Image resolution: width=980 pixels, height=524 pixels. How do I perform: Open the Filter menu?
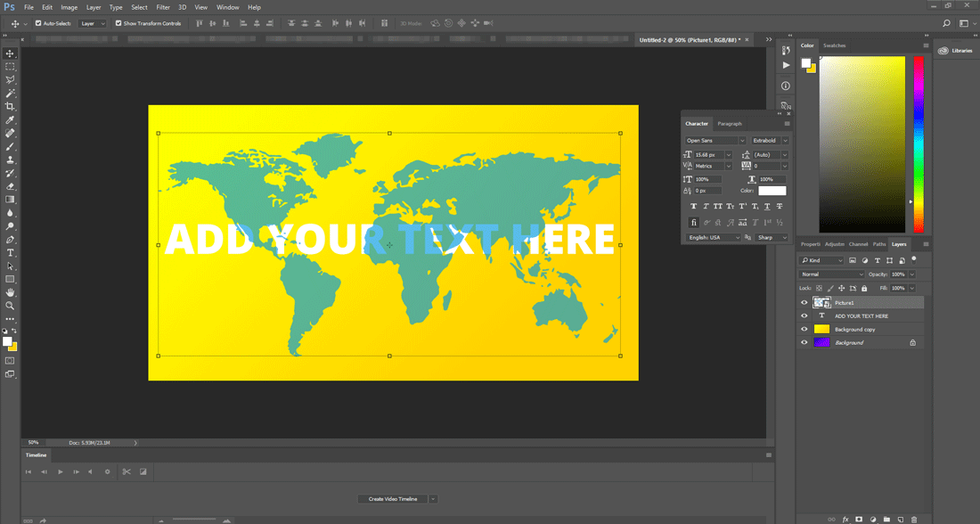(x=163, y=7)
